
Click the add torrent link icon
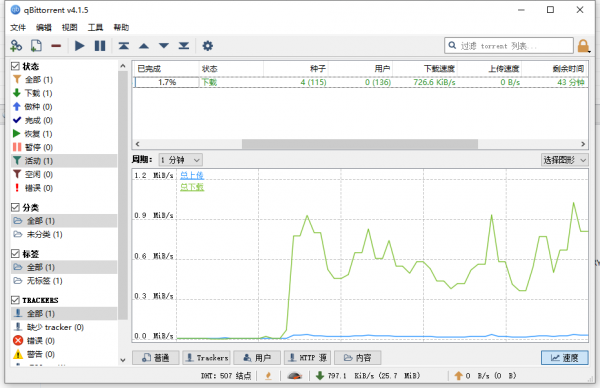(16, 46)
